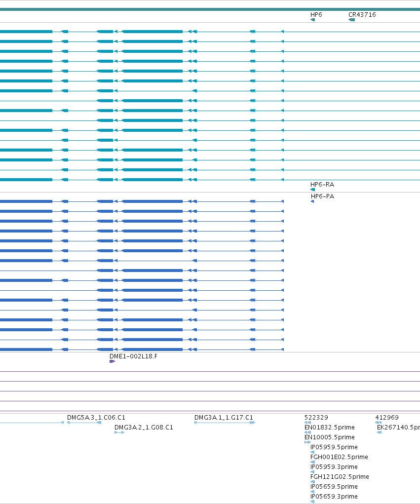Click the DMG3A2_1.G08.C1 label
Image resolution: width=420 pixels, height=504 pixels.
[x=144, y=427]
